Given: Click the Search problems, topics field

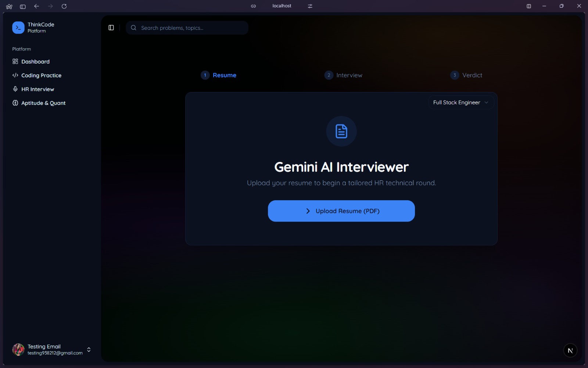Looking at the screenshot, I should click(187, 28).
